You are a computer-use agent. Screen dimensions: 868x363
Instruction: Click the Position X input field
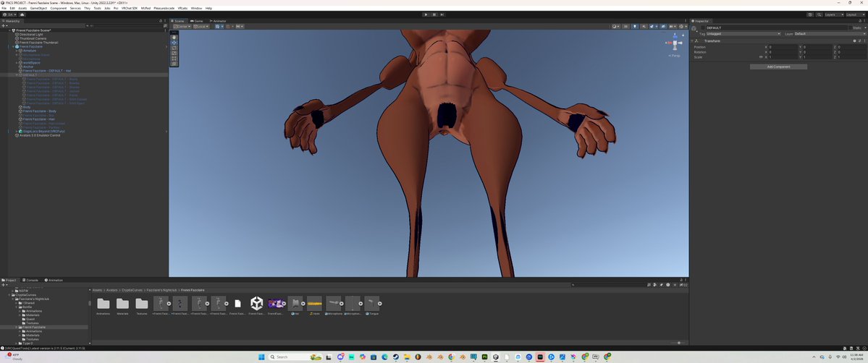(x=783, y=47)
